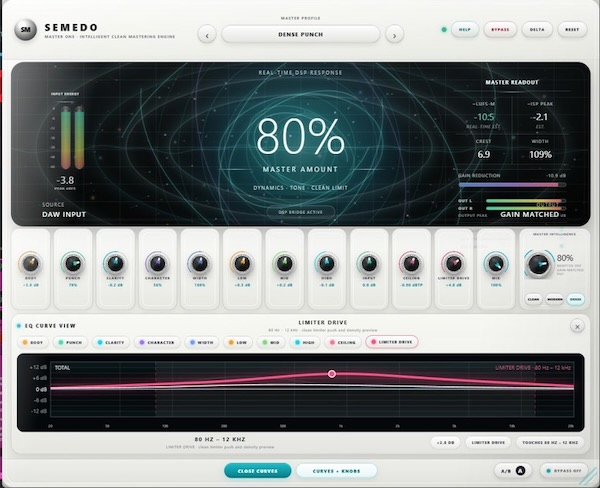Adjust the Input knob
Viewport: 600px width, 488px height.
coord(369,263)
